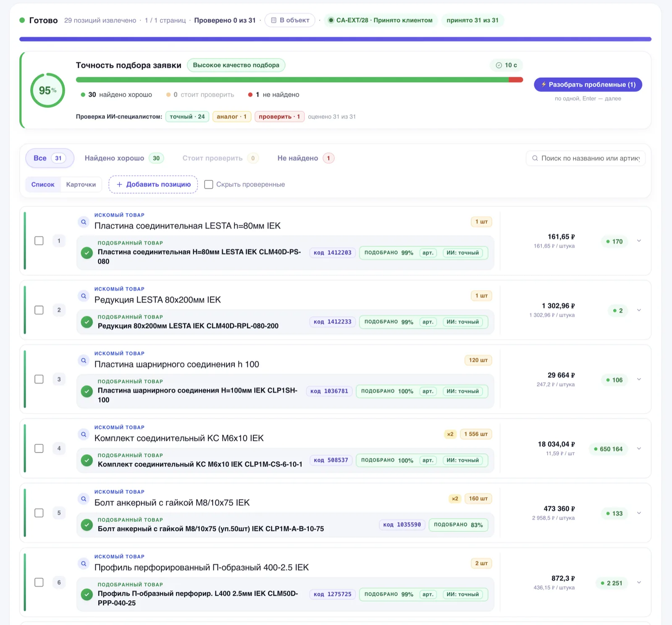Expand row with price 872,3 ₽

(639, 582)
